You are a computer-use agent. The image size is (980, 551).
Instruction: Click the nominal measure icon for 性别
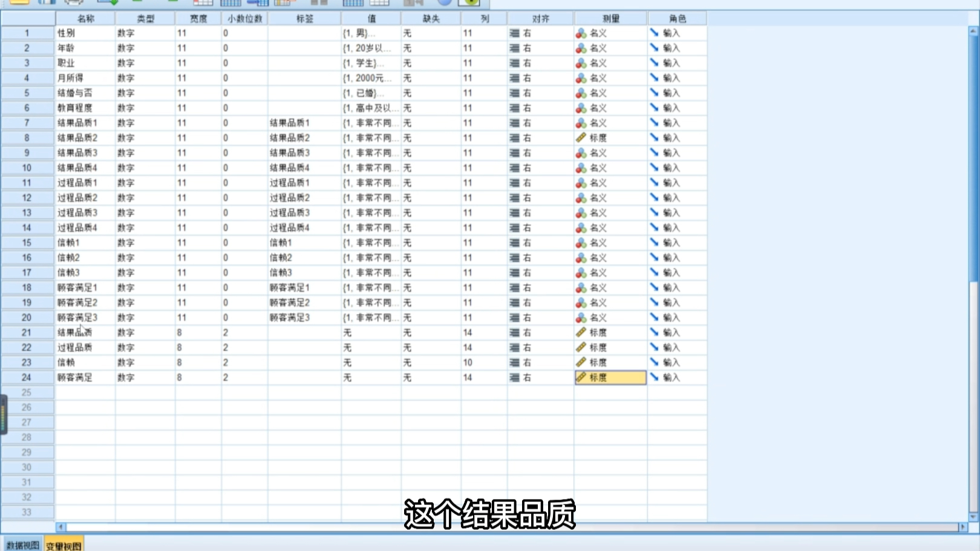pos(581,33)
